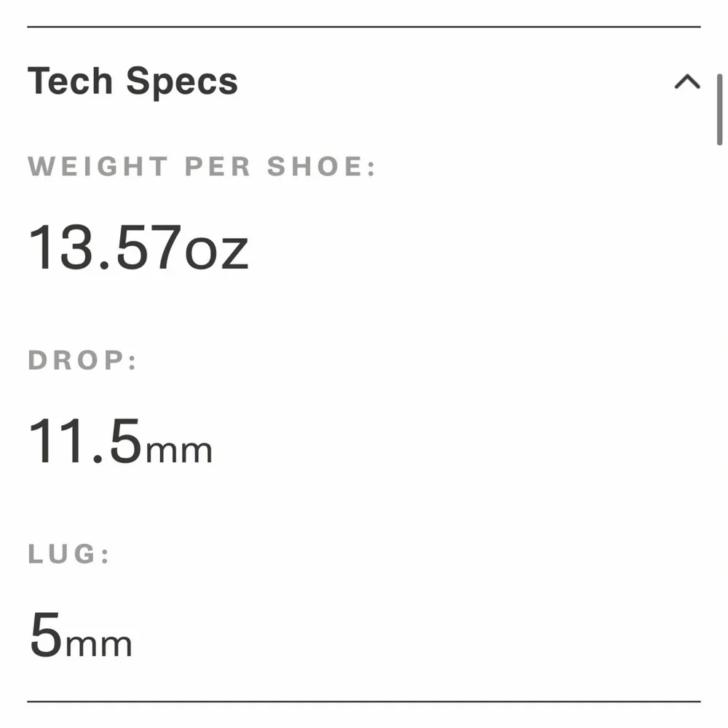The height and width of the screenshot is (728, 728).
Task: Click the divider line below lug value
Action: point(364,702)
